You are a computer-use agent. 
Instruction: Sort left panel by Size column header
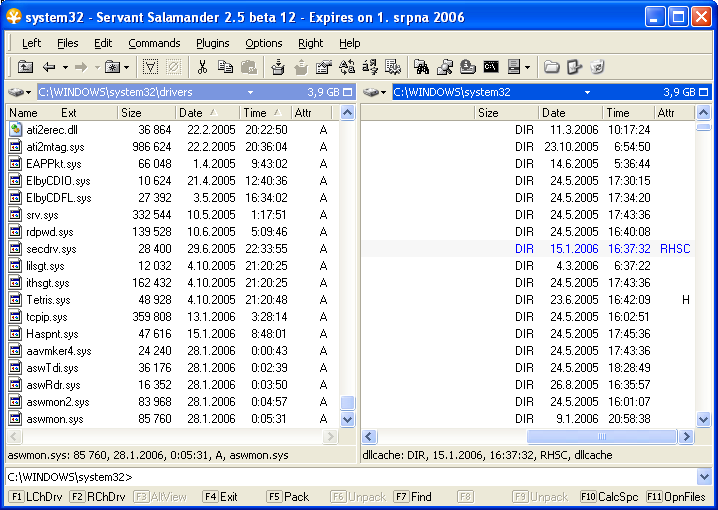pos(146,113)
